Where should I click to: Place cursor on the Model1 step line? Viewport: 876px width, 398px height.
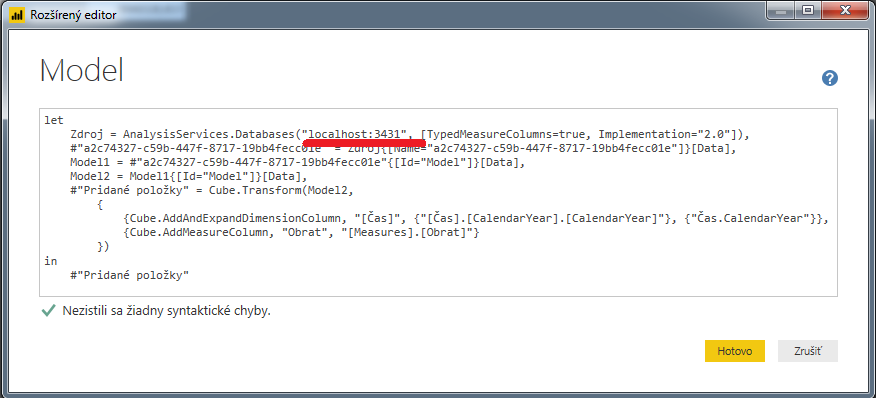[298, 163]
